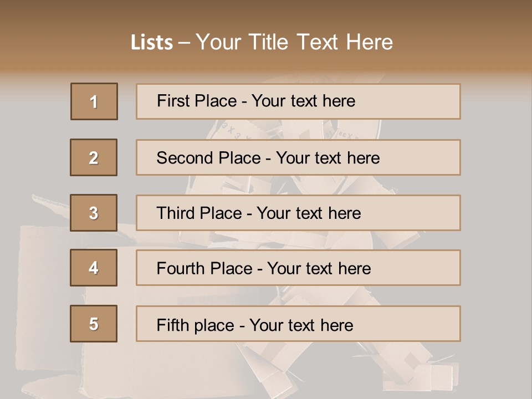Image resolution: width=532 pixels, height=399 pixels.
Task: Click the words "Third Place" in the third bar
Action: coord(199,213)
